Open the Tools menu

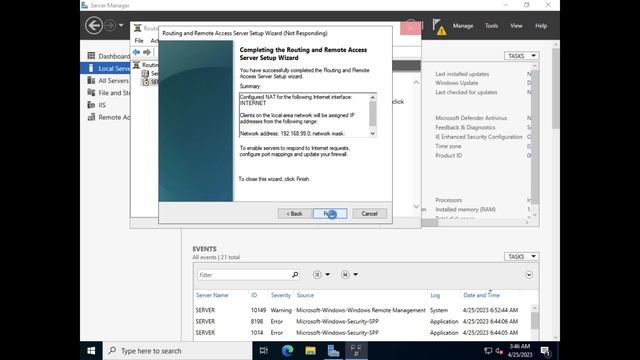(x=491, y=26)
